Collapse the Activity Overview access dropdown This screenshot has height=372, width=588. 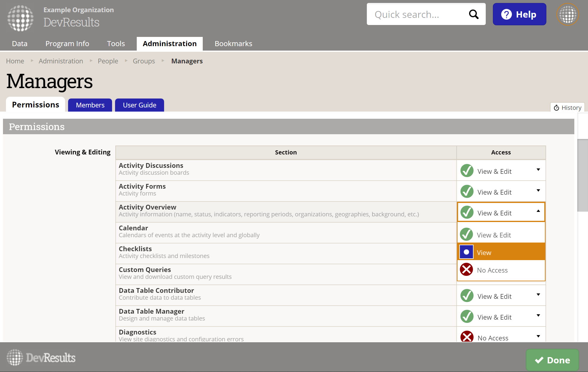pos(538,211)
